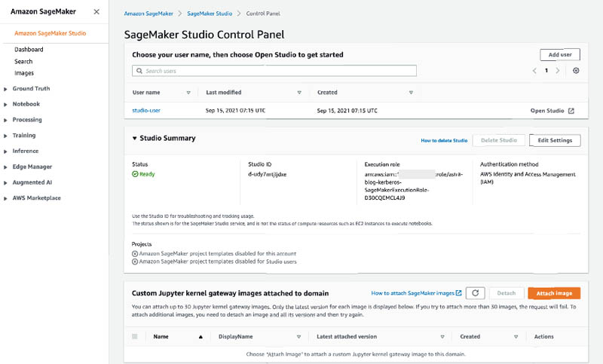Refresh the attached images list

[476, 293]
